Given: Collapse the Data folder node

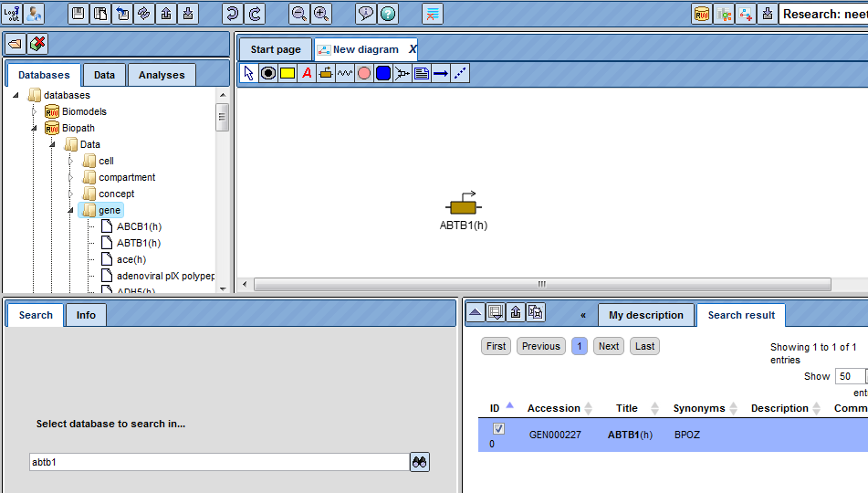Looking at the screenshot, I should click(53, 144).
